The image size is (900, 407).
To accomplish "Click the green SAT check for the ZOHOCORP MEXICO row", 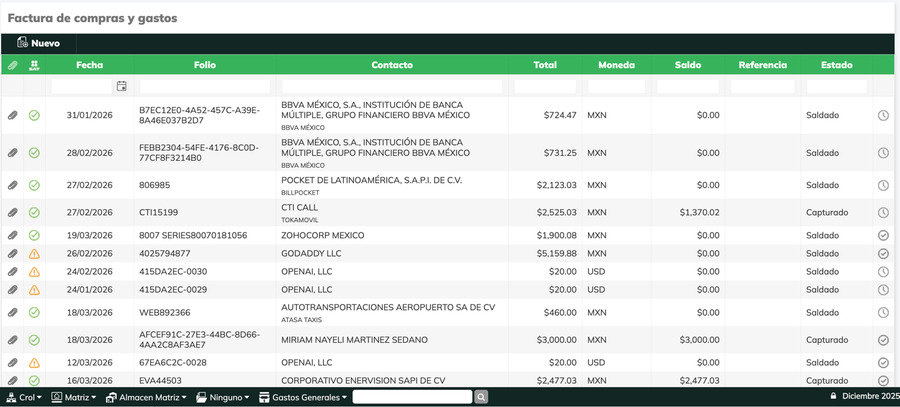I will [34, 235].
